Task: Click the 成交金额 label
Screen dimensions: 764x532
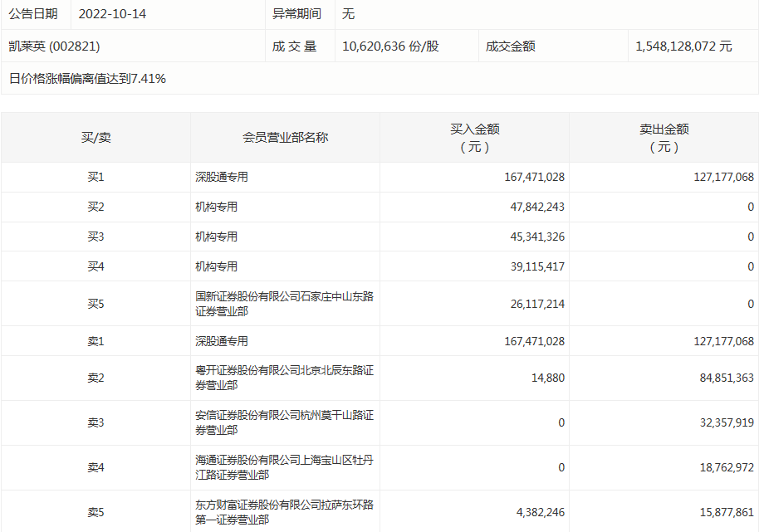Action: click(x=511, y=46)
